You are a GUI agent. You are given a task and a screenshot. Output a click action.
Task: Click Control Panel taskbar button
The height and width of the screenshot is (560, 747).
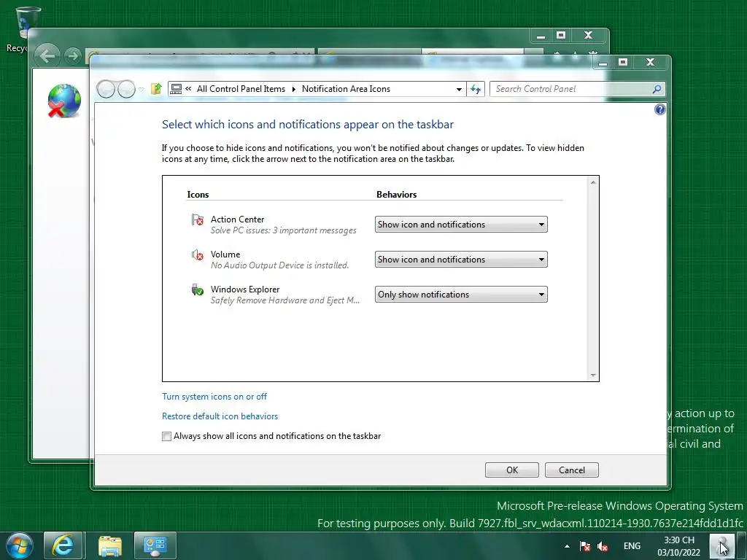[155, 545]
